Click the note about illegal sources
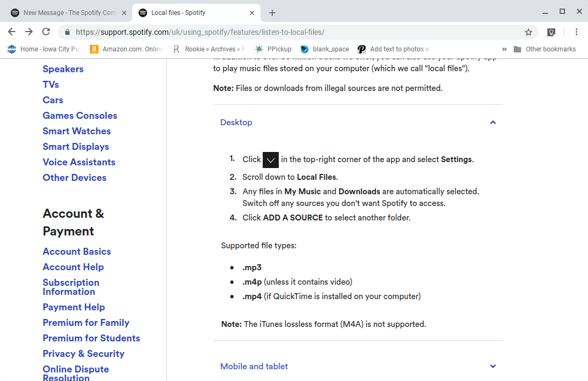 tap(328, 88)
